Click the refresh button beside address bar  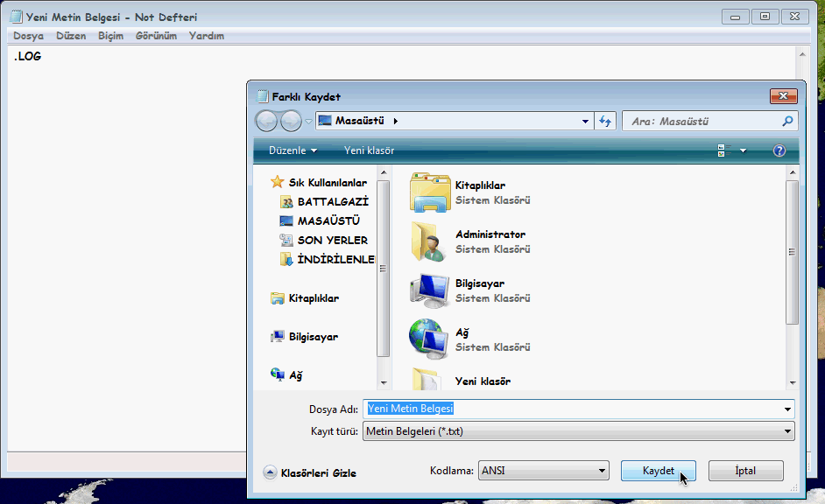[605, 122]
